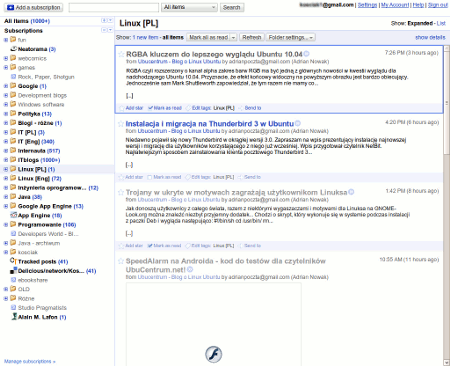Open Manage subscriptions link

[x=30, y=361]
